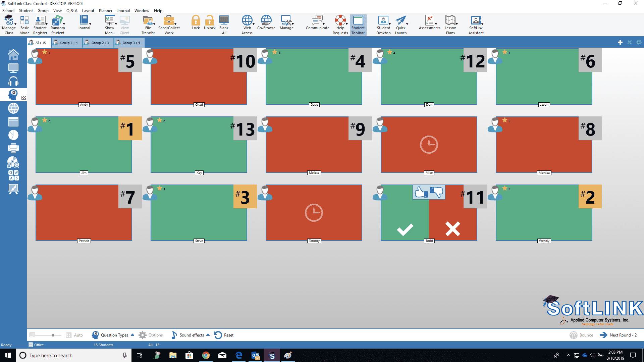Viewport: 644px width, 362px height.
Task: Expand the Quick Launch dropdown arrow
Action: pos(407,24)
